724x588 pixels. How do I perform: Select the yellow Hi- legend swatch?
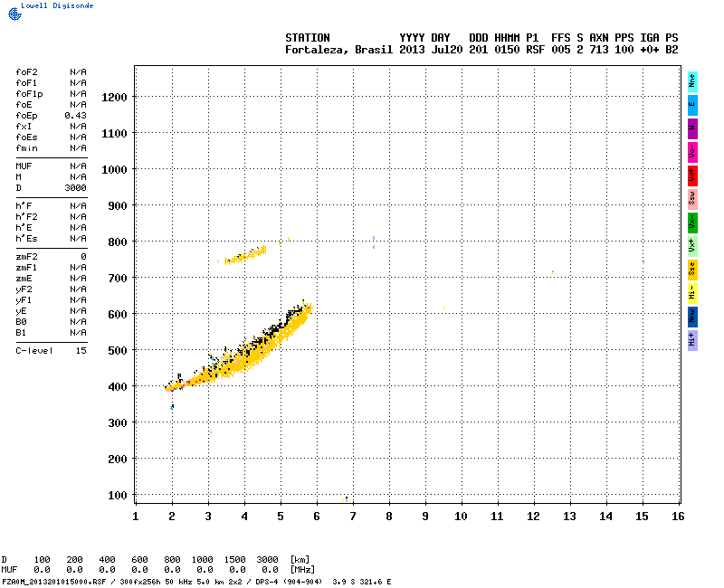(692, 293)
